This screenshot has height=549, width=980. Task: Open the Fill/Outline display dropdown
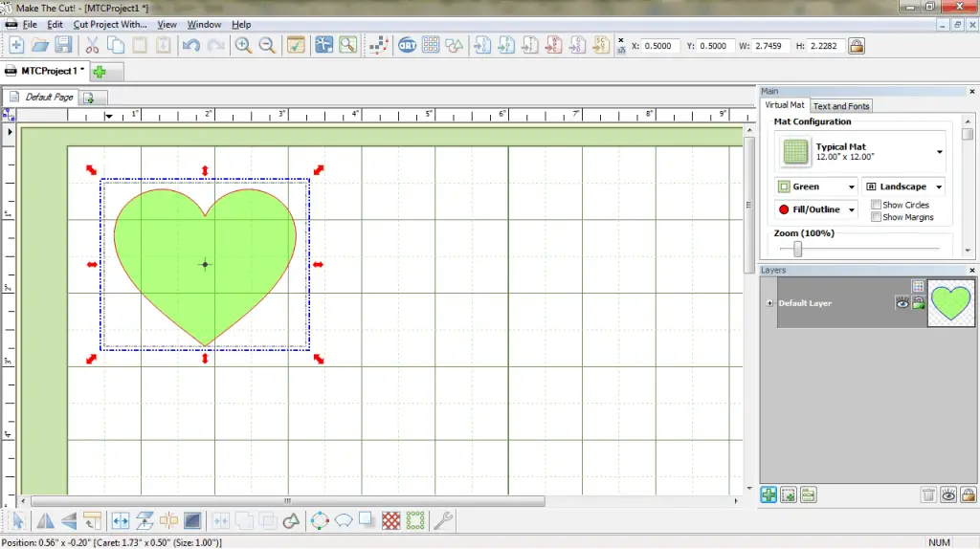coord(816,209)
